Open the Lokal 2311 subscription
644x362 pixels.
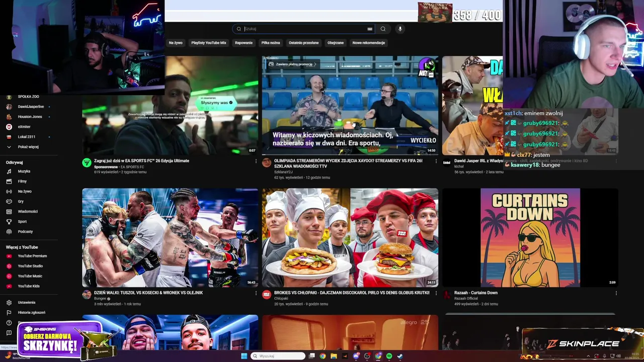click(28, 137)
